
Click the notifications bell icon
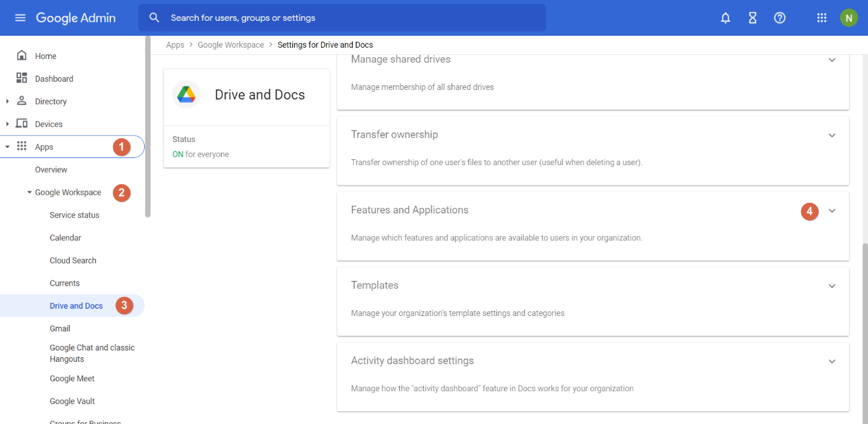(x=725, y=18)
